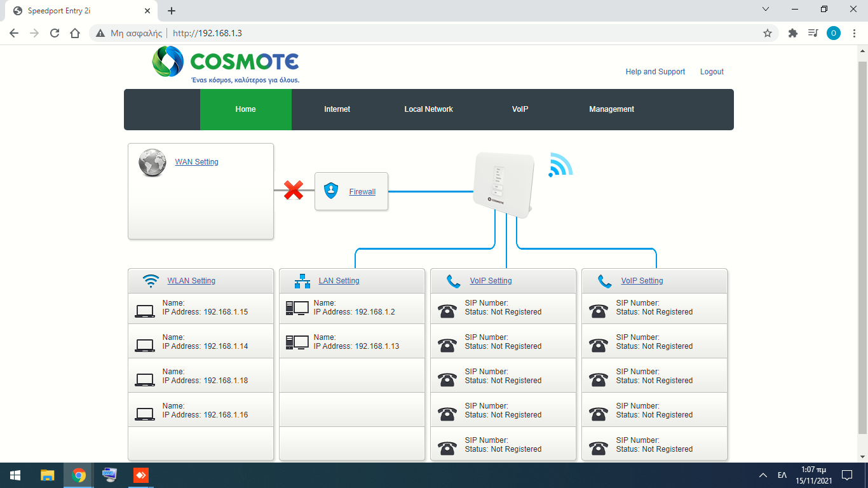The width and height of the screenshot is (868, 488).
Task: Open the Management menu
Action: 612,109
